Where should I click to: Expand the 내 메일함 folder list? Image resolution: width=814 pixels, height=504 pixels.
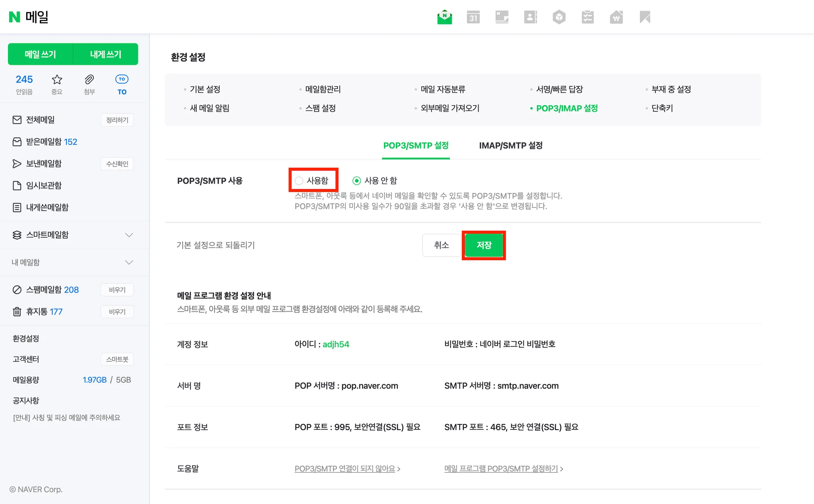pos(129,262)
